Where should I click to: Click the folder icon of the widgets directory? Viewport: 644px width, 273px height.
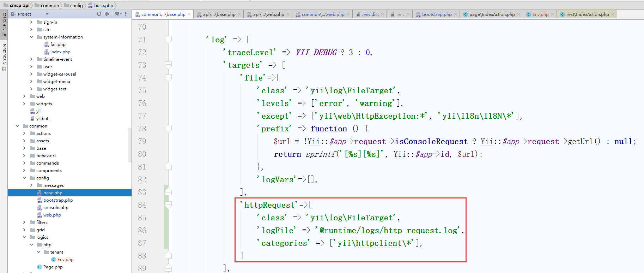pyautogui.click(x=32, y=104)
